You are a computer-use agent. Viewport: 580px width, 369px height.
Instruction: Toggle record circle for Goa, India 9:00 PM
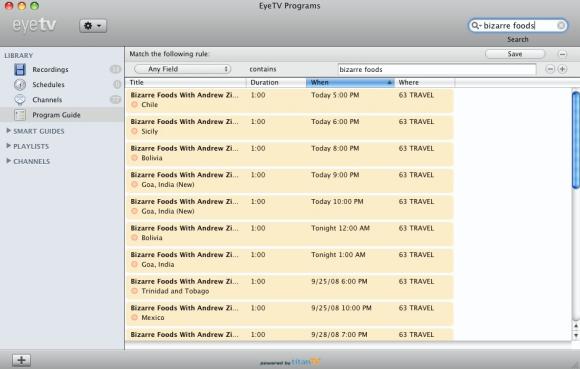pos(134,184)
